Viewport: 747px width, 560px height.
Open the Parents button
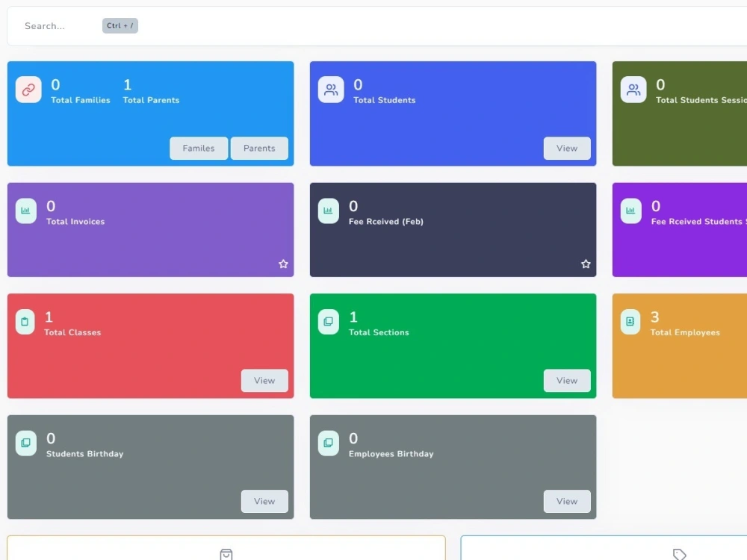[259, 148]
